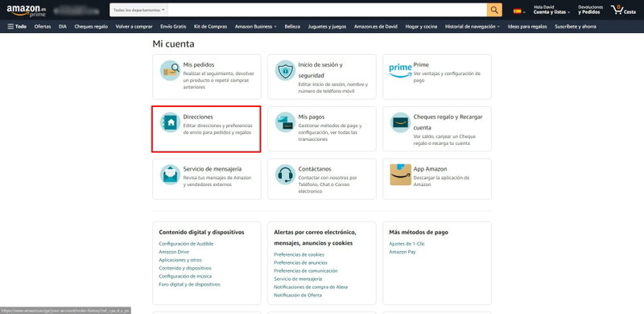Click the Direcciones address book icon

(170, 122)
